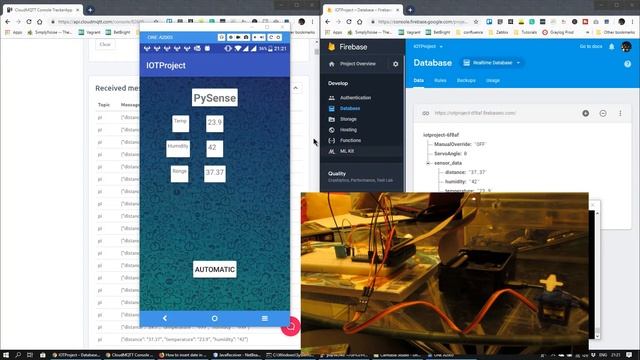The width and height of the screenshot is (640, 360).
Task: Open Windows taskbar search
Action: pyautogui.click(x=18, y=355)
